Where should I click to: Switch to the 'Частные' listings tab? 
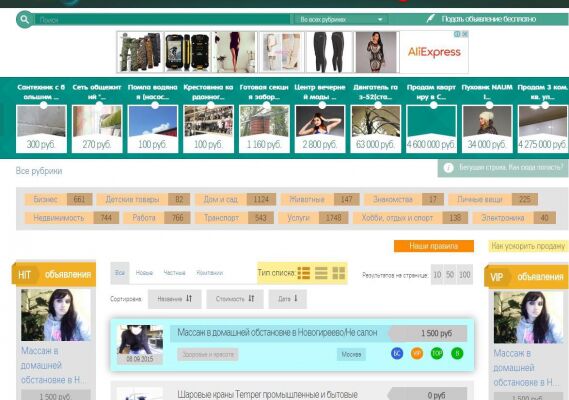(174, 273)
